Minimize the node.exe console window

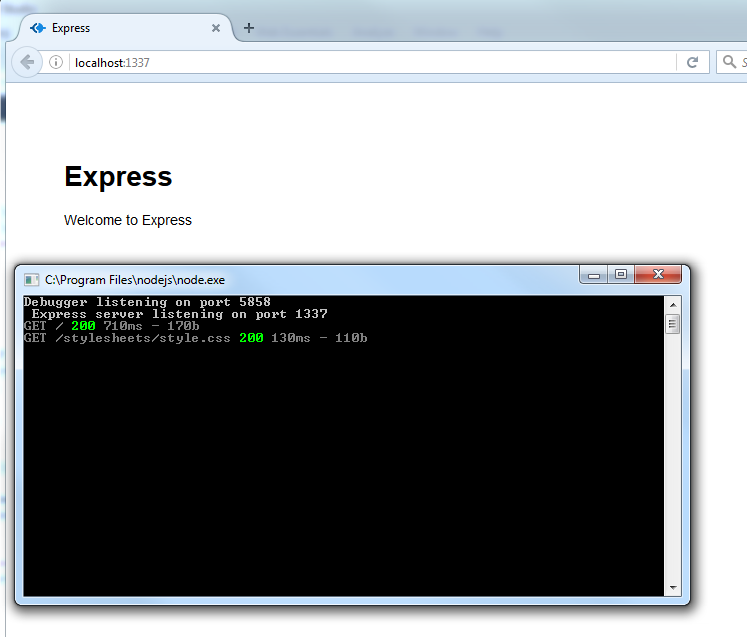coord(594,274)
